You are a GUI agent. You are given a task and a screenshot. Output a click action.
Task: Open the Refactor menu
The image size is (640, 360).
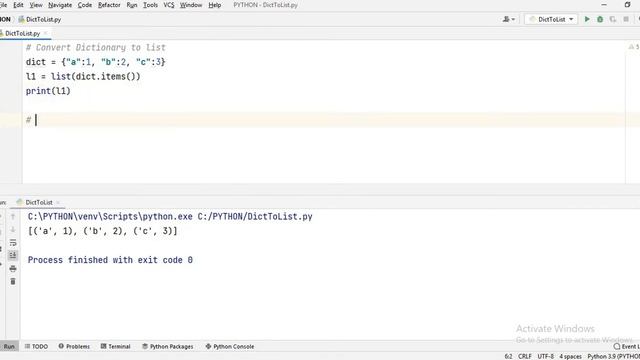(x=109, y=5)
